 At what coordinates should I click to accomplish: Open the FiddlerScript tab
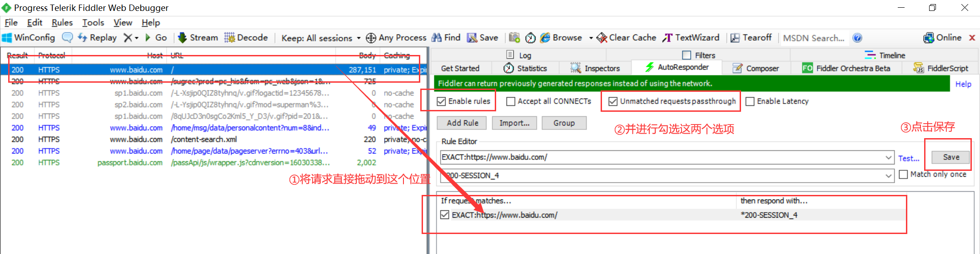[941, 68]
